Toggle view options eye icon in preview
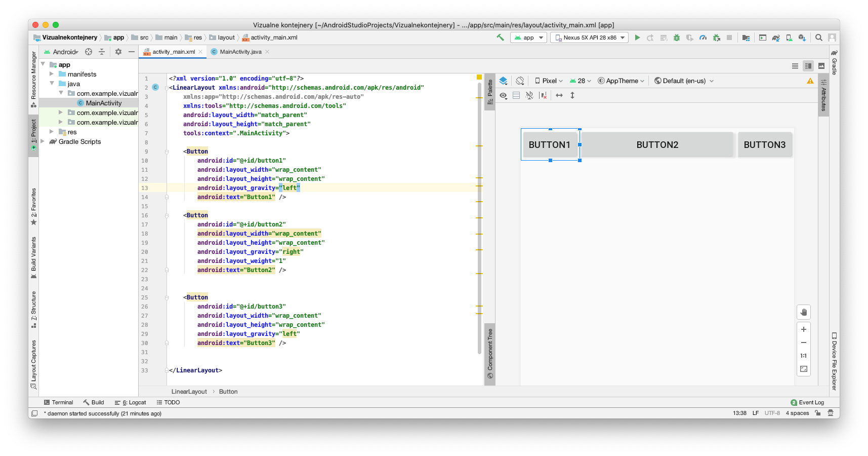868x456 pixels. tap(503, 95)
